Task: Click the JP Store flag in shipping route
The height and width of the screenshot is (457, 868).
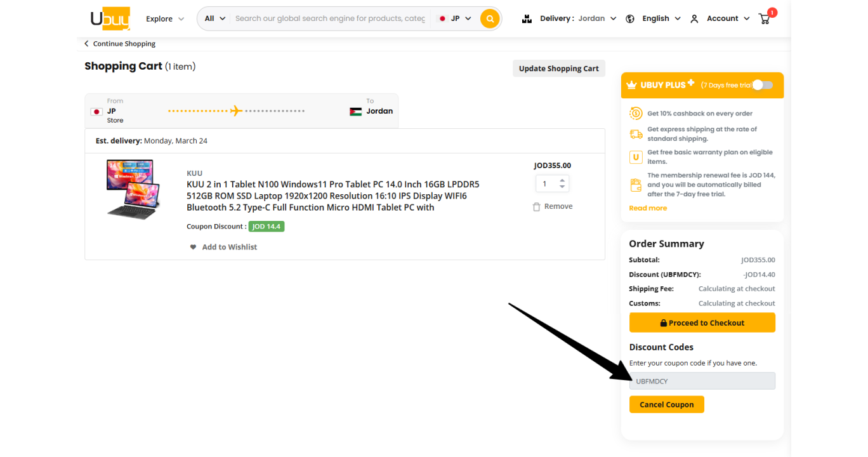Action: click(96, 112)
